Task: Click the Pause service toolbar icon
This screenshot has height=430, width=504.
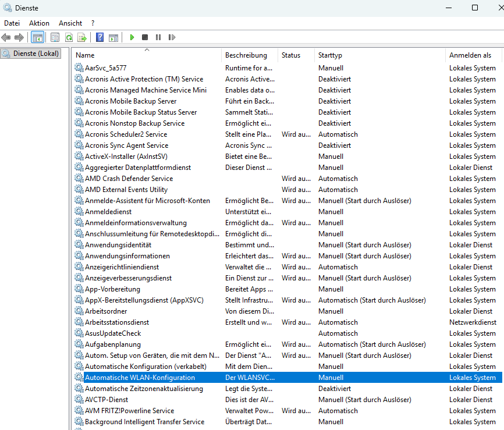Action: 158,37
